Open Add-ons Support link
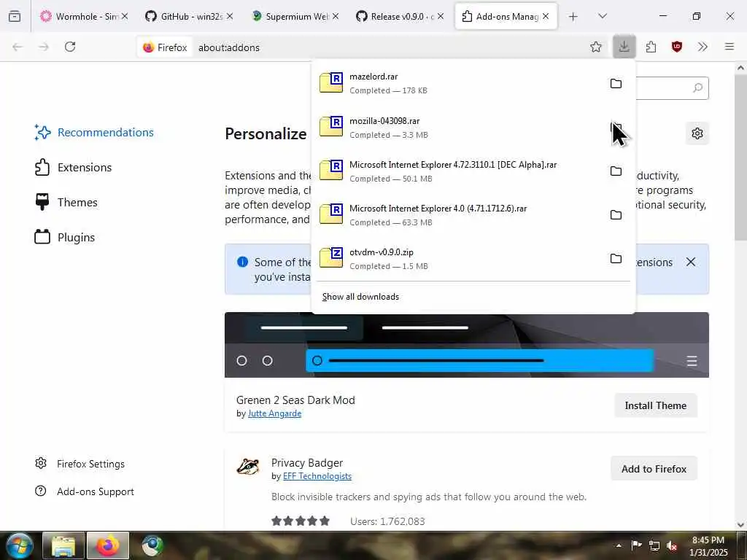747x560 pixels. tap(85, 491)
